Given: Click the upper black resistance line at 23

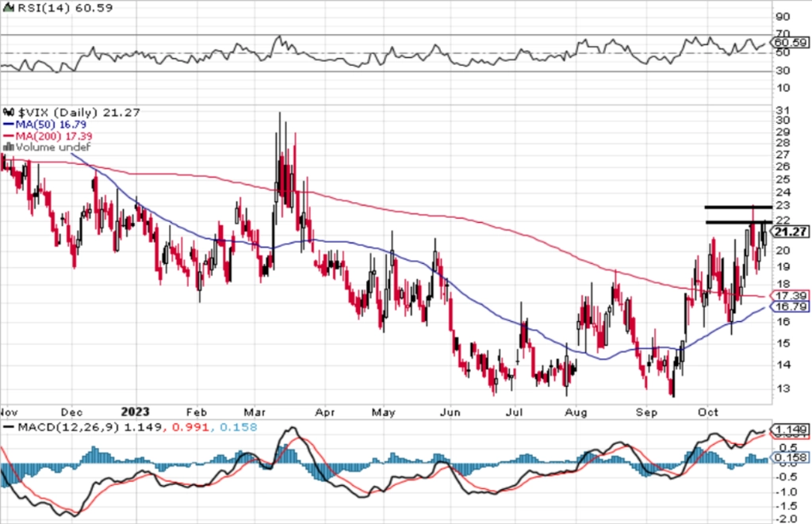Looking at the screenshot, I should pos(738,207).
